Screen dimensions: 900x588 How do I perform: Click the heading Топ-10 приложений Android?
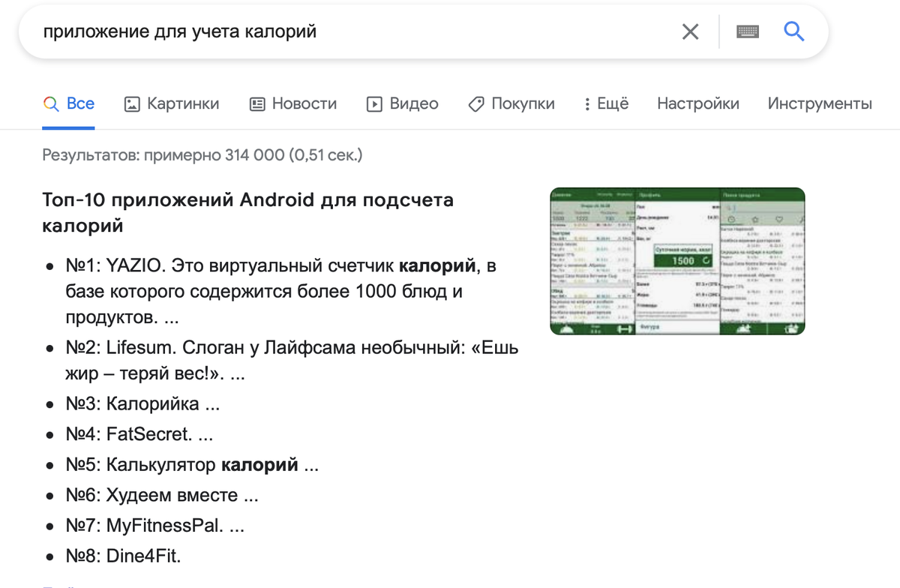pos(248,213)
